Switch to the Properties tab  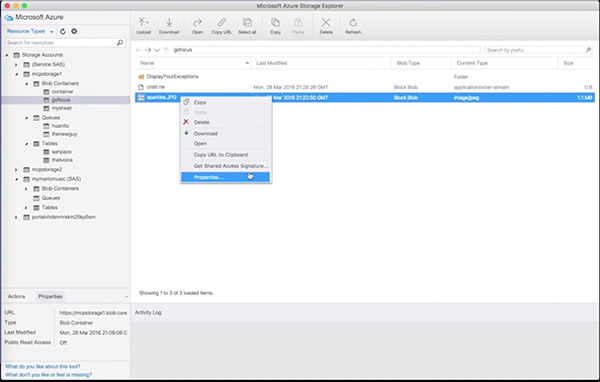tap(50, 296)
